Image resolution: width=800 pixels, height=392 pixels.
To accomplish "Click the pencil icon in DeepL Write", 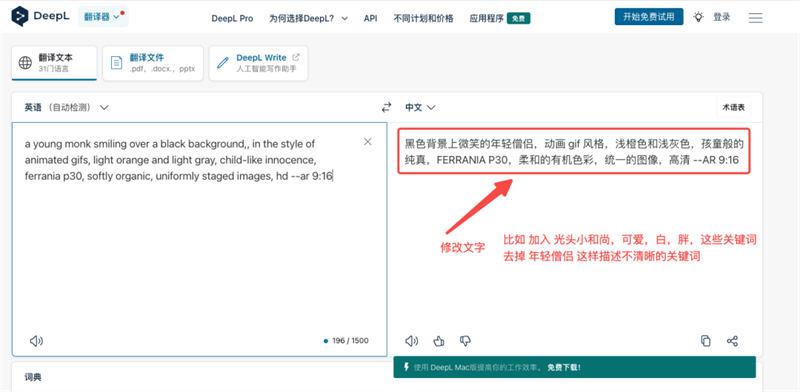I will point(223,63).
